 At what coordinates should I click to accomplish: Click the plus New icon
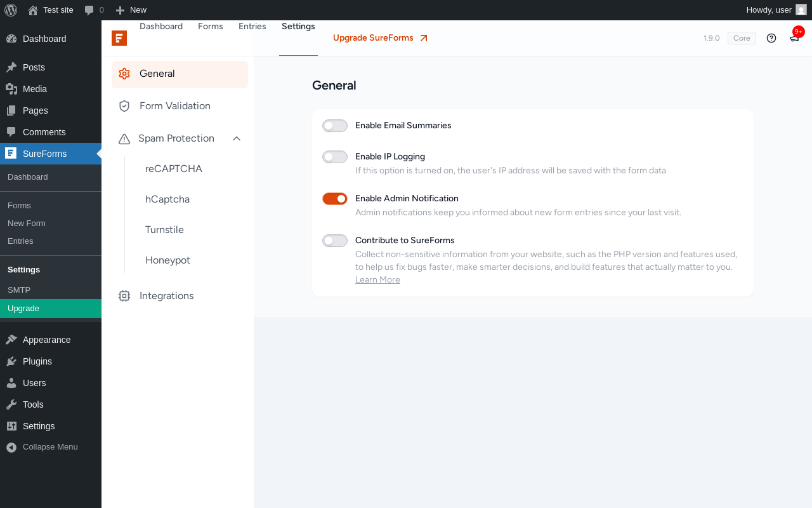(120, 10)
